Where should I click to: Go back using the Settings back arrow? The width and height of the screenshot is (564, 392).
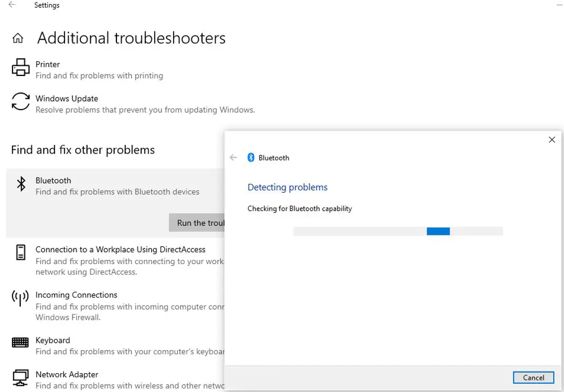coord(12,5)
